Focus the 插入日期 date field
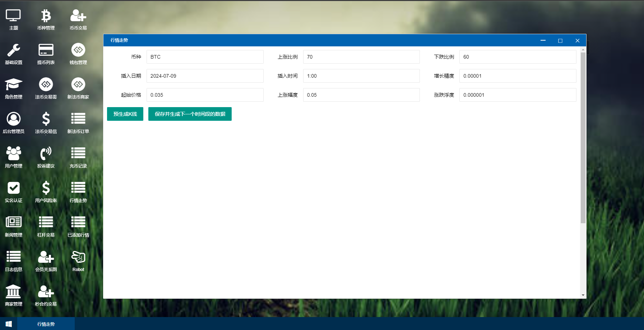This screenshot has height=330, width=644. pyautogui.click(x=205, y=76)
